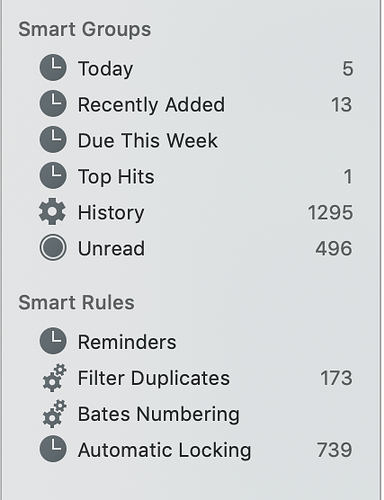Open the History smart group label
The height and width of the screenshot is (500, 384).
111,213
